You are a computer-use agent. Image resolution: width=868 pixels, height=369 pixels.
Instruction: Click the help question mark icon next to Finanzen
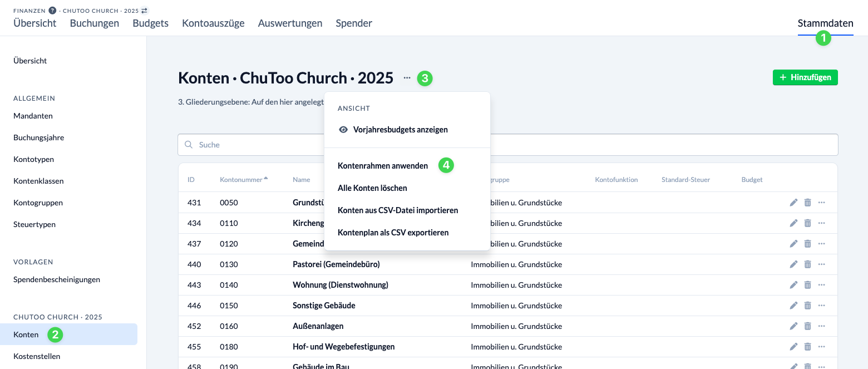52,11
